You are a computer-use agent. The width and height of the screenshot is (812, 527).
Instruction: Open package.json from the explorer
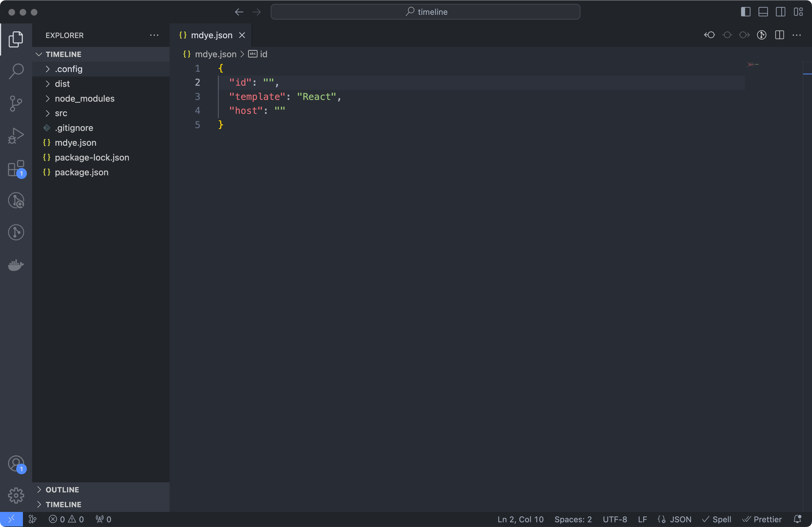[x=81, y=172]
